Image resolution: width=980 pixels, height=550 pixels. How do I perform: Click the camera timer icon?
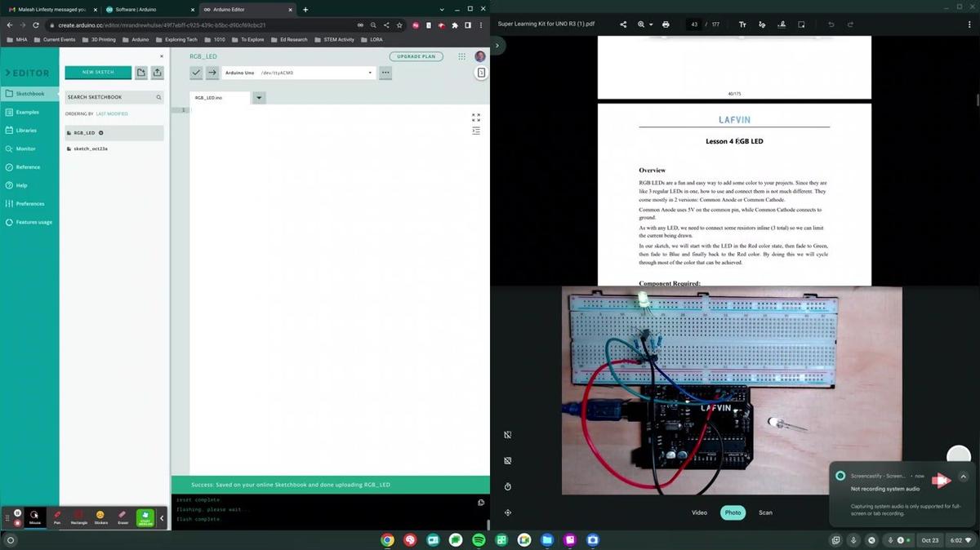[x=507, y=487]
